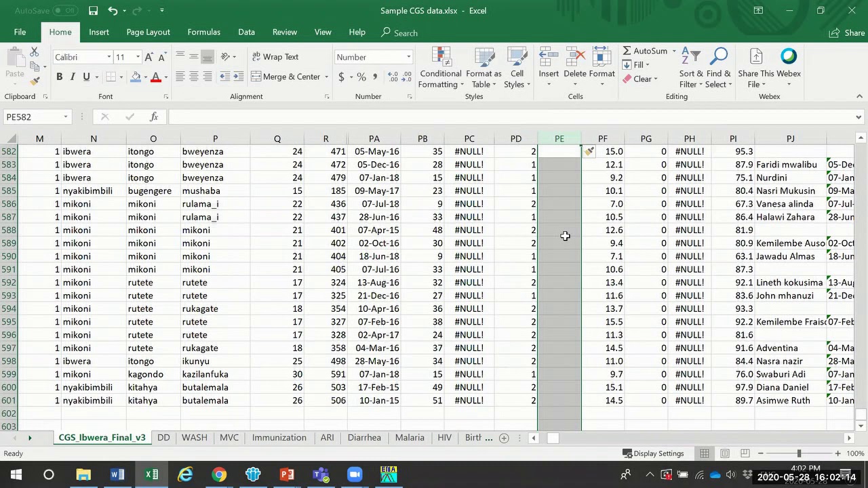Apply align left to cells
Screen dimensions: 868x488
180,77
